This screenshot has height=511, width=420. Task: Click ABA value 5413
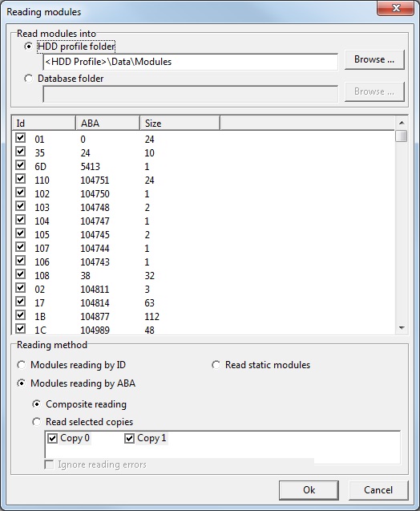91,167
